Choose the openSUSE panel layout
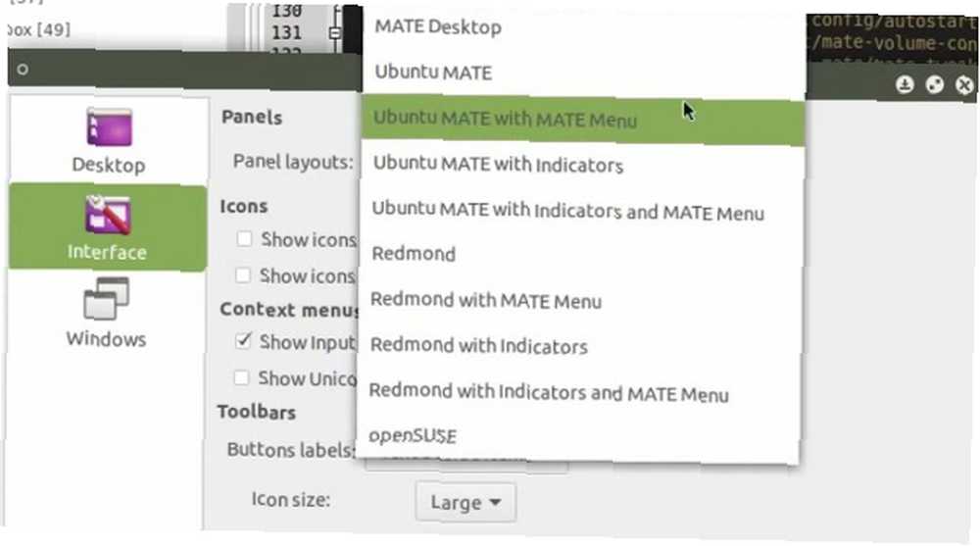This screenshot has height=546, width=980. point(578,436)
